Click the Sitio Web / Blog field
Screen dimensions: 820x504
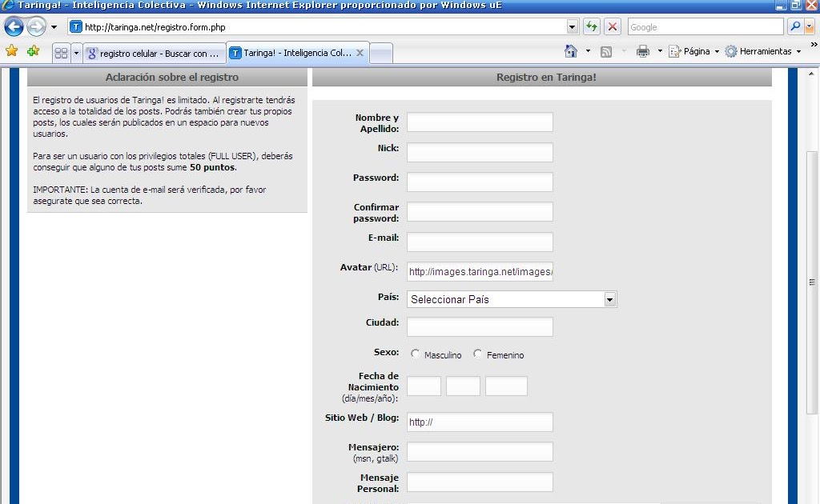(480, 422)
